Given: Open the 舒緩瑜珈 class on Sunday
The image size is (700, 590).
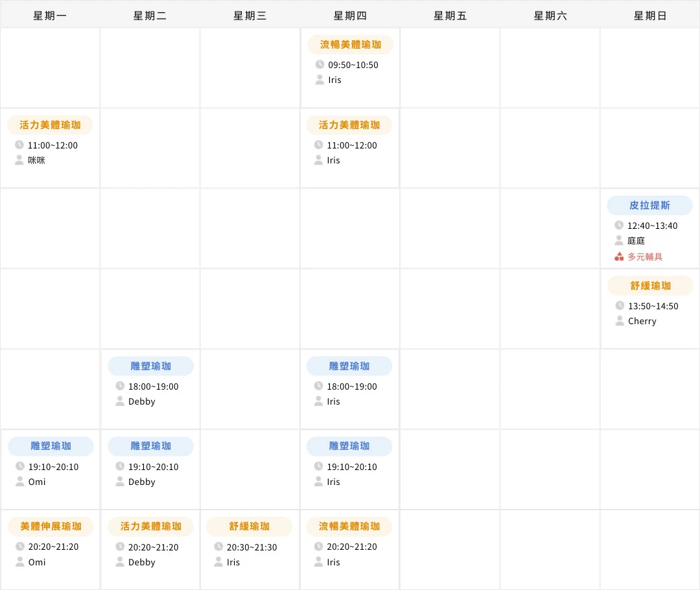Looking at the screenshot, I should (649, 285).
